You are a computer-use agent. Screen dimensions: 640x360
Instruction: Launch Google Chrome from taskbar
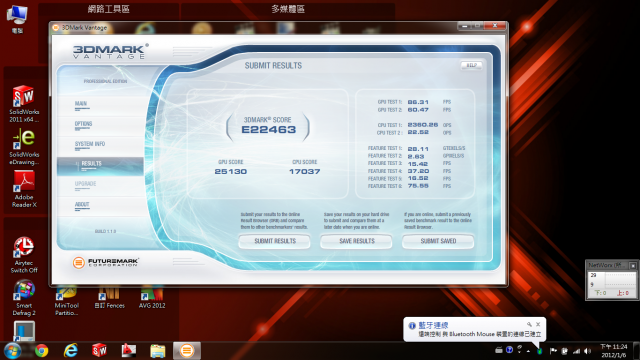point(41,351)
